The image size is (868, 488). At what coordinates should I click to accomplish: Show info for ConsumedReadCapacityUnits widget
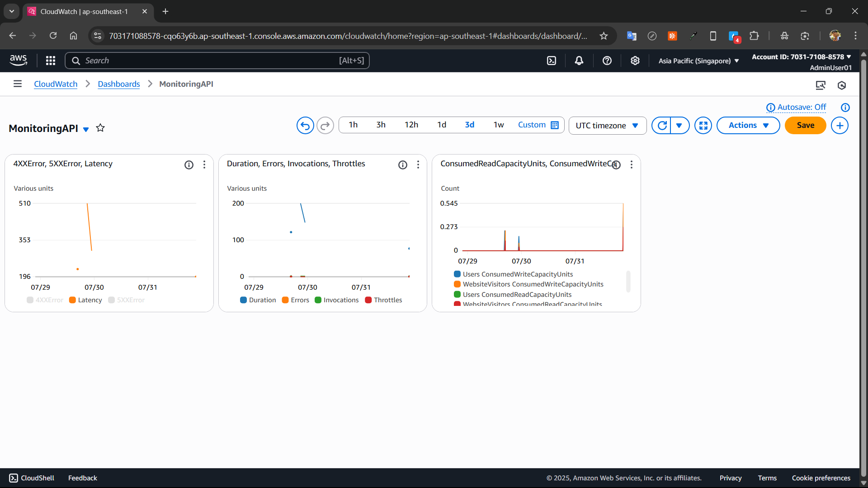(616, 165)
